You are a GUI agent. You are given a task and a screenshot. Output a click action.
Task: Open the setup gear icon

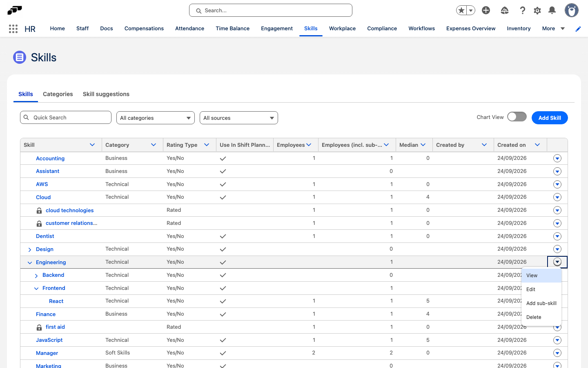pyautogui.click(x=537, y=10)
